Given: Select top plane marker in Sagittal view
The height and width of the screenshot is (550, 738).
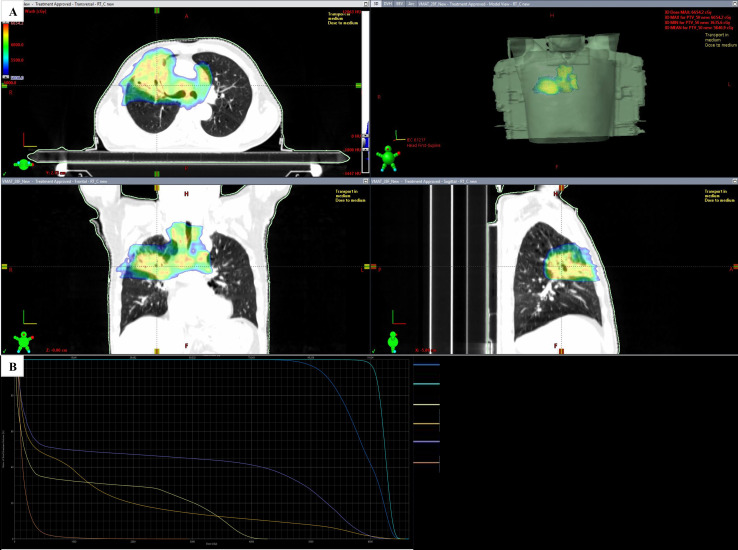Looking at the screenshot, I should [x=560, y=188].
